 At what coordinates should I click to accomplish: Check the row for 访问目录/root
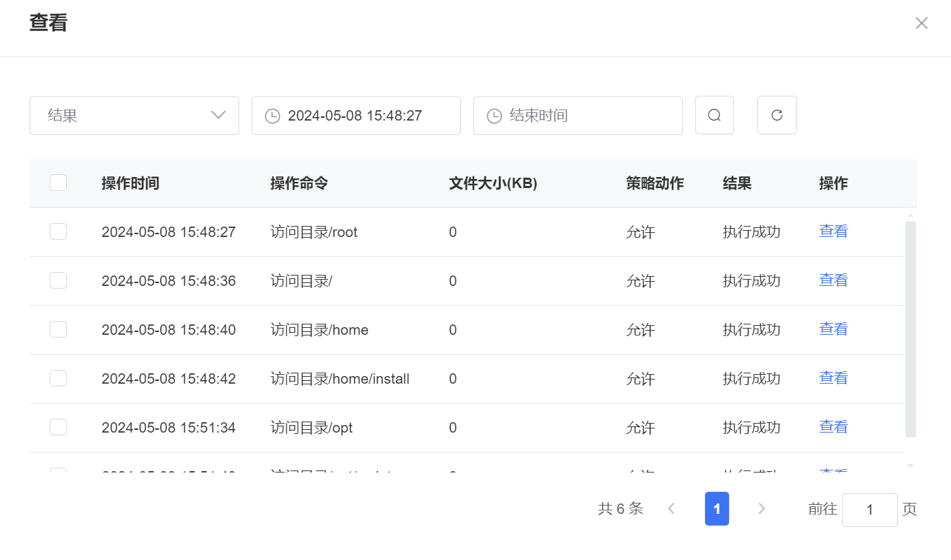59,231
